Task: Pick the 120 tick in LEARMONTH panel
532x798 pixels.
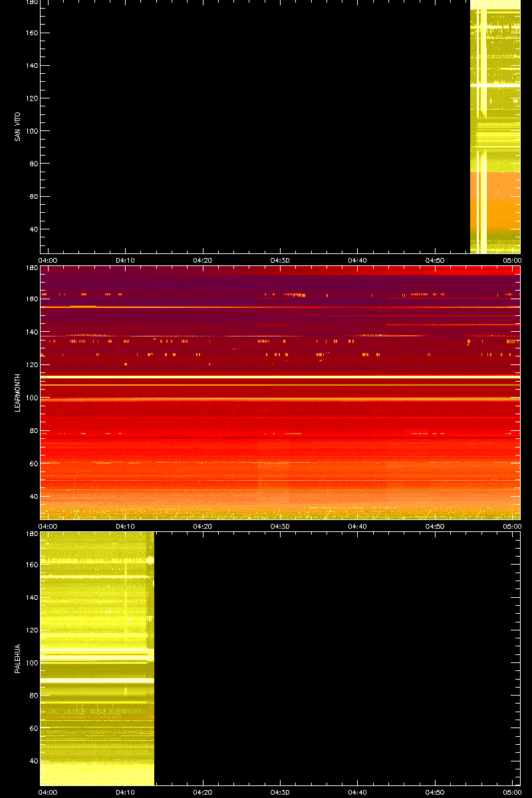Action: coord(31,364)
